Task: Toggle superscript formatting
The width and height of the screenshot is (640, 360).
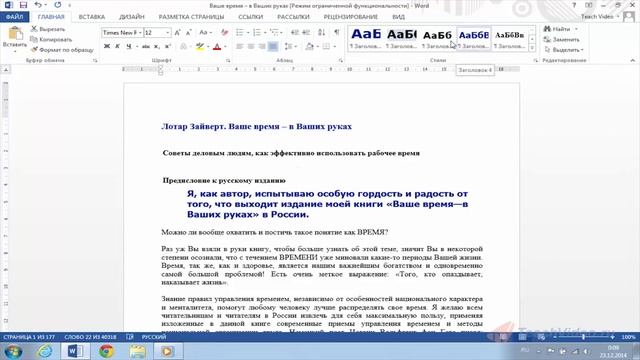Action: (x=167, y=47)
